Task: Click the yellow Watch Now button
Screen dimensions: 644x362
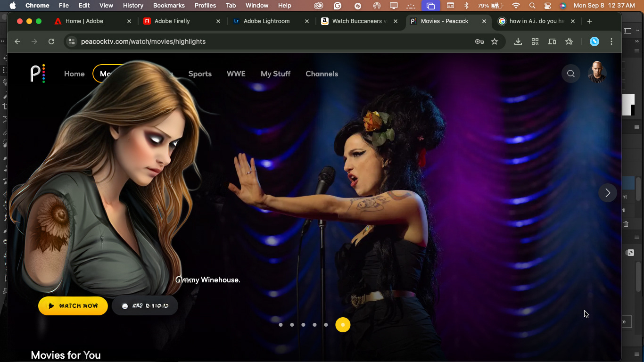Action: pyautogui.click(x=73, y=305)
